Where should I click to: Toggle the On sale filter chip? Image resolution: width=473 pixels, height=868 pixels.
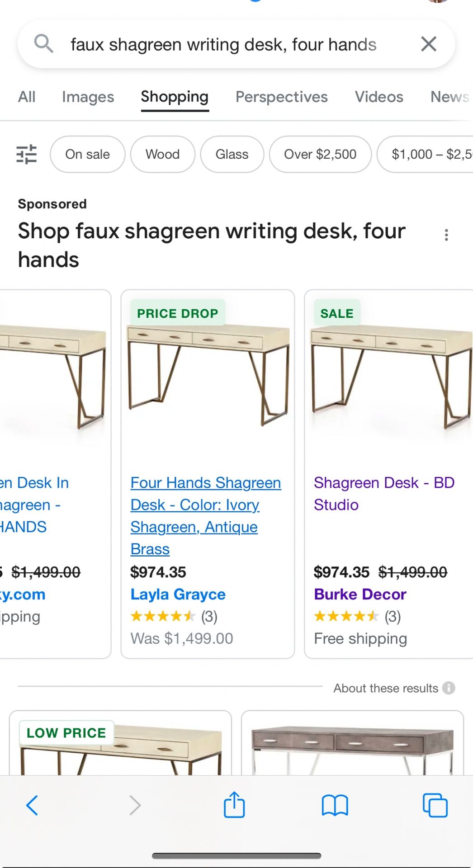click(x=87, y=154)
